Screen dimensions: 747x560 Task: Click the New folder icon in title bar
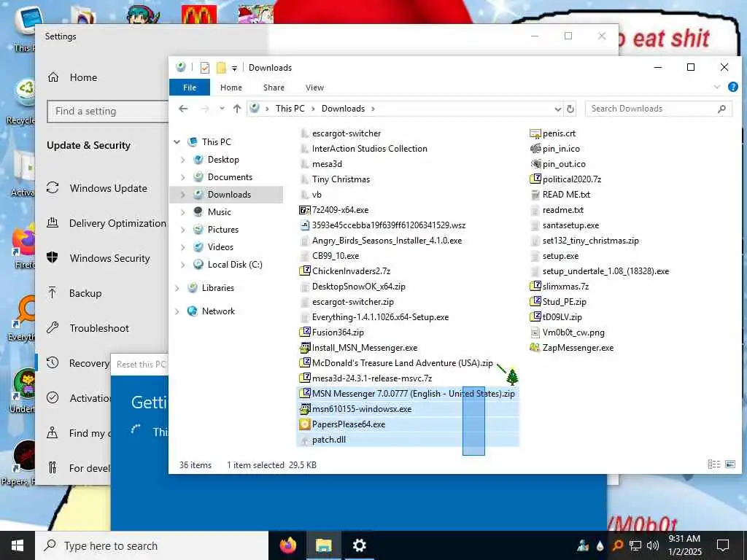(x=221, y=68)
